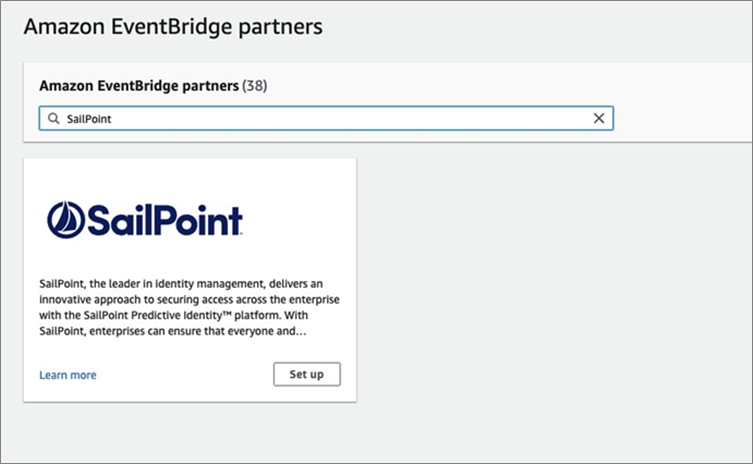Click the SailPoint wordmark in the logo
Screen dimensions: 753x464
(165, 220)
